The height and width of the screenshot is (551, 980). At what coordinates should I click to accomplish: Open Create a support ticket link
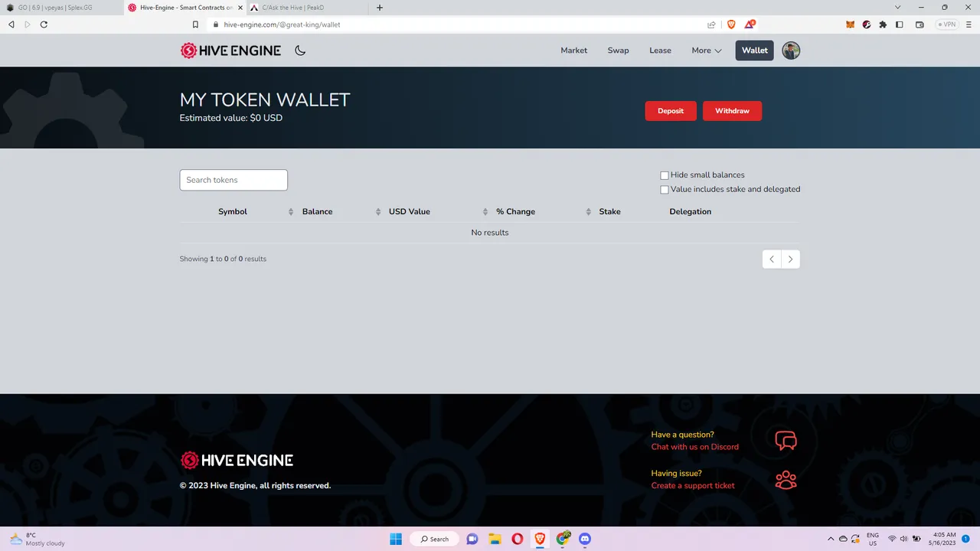[x=693, y=485]
